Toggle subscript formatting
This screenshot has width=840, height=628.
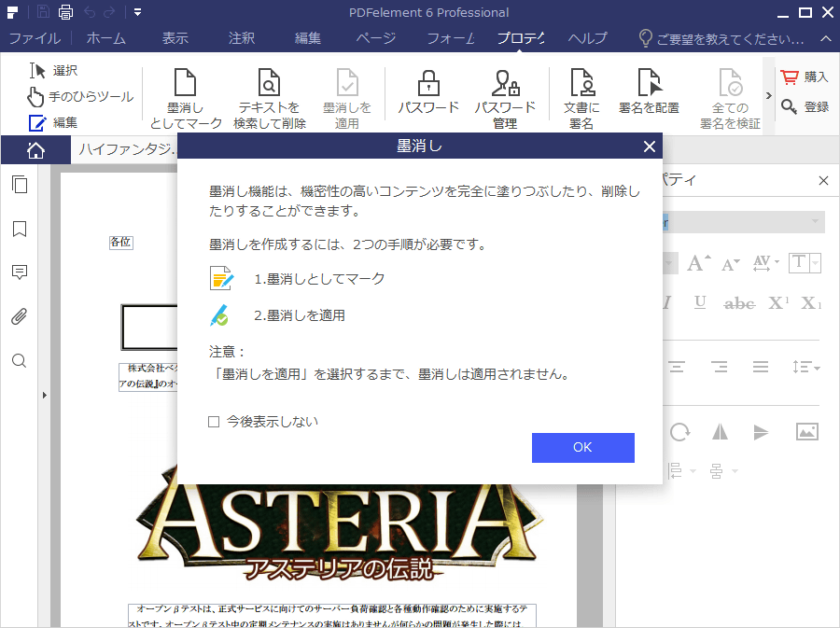pos(811,303)
